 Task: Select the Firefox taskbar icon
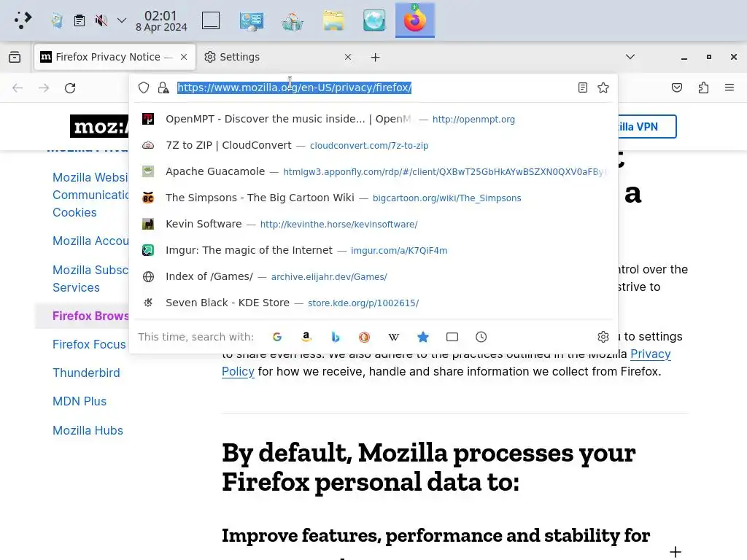[414, 20]
